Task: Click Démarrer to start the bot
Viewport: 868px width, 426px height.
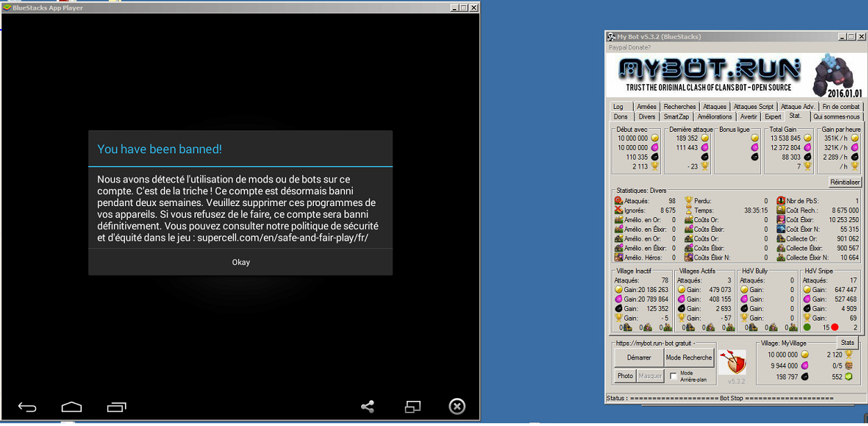Action: tap(639, 357)
